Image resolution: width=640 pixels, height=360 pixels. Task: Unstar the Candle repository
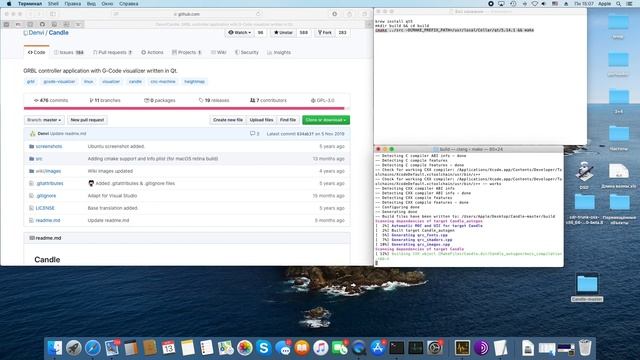point(283,33)
